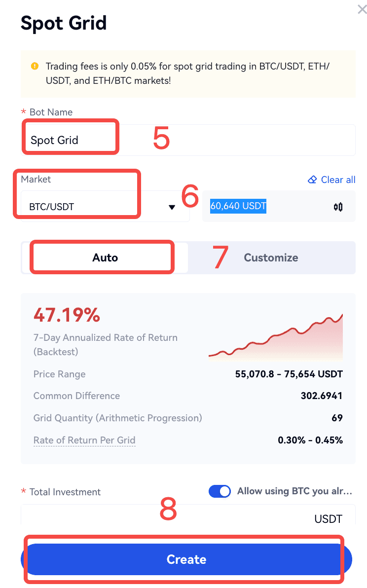Click the highlighted 60,640 USDT price field
This screenshot has height=588, width=367.
pos(239,206)
